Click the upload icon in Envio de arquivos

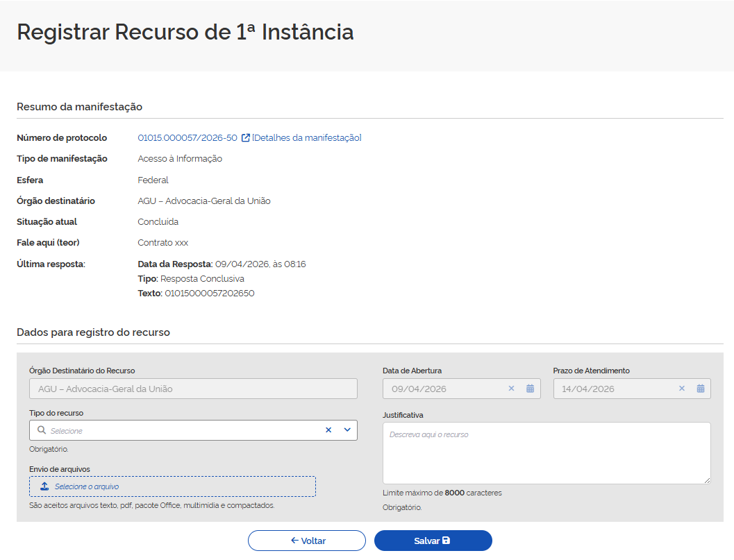click(44, 486)
